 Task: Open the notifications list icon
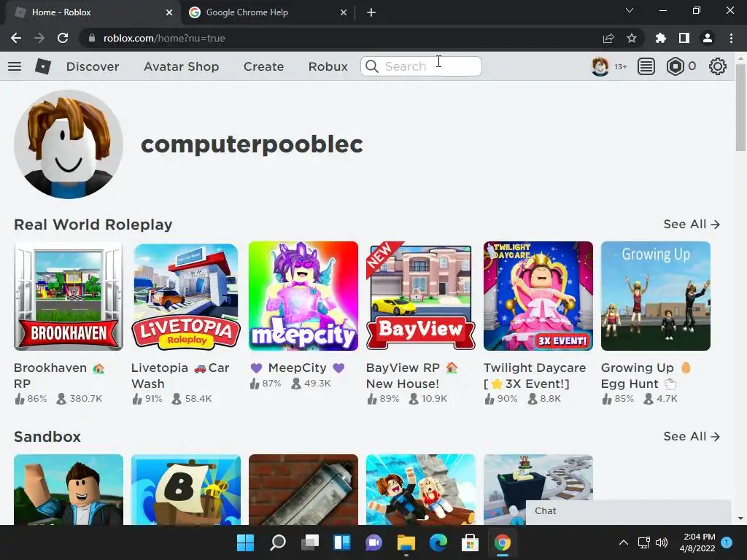(x=646, y=66)
